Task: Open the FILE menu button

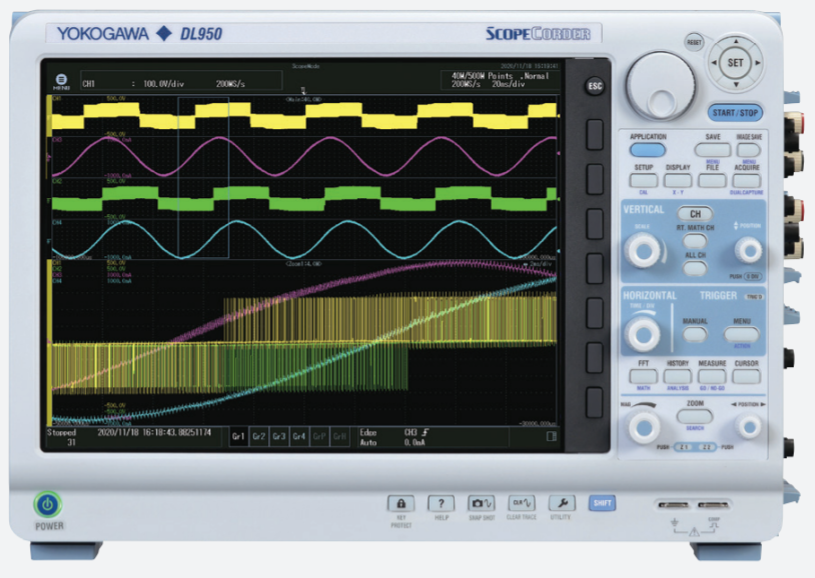Action: (712, 180)
